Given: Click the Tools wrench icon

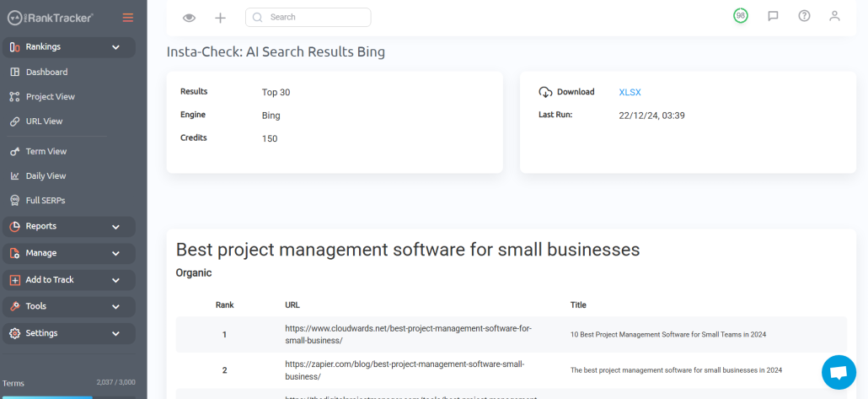Looking at the screenshot, I should pyautogui.click(x=15, y=306).
